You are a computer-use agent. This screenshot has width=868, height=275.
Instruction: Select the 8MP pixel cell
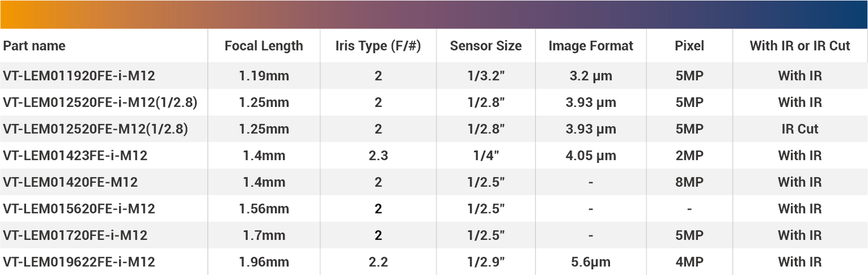689,182
